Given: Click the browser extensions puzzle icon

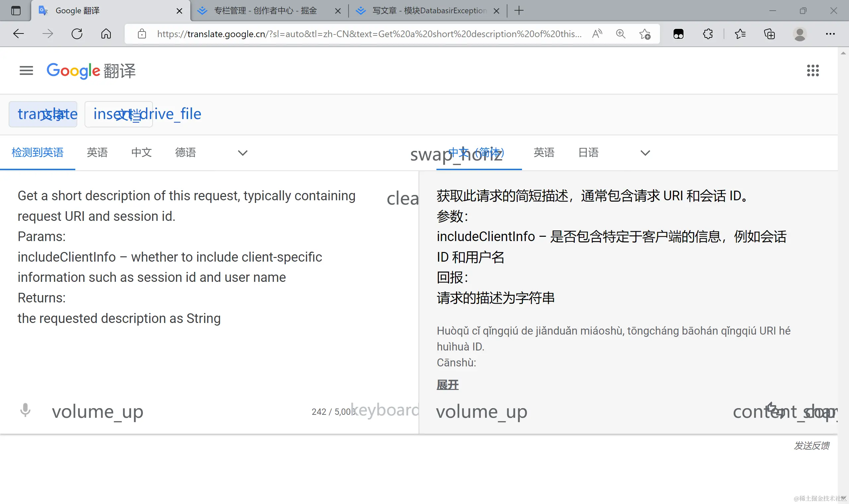Looking at the screenshot, I should (x=708, y=33).
